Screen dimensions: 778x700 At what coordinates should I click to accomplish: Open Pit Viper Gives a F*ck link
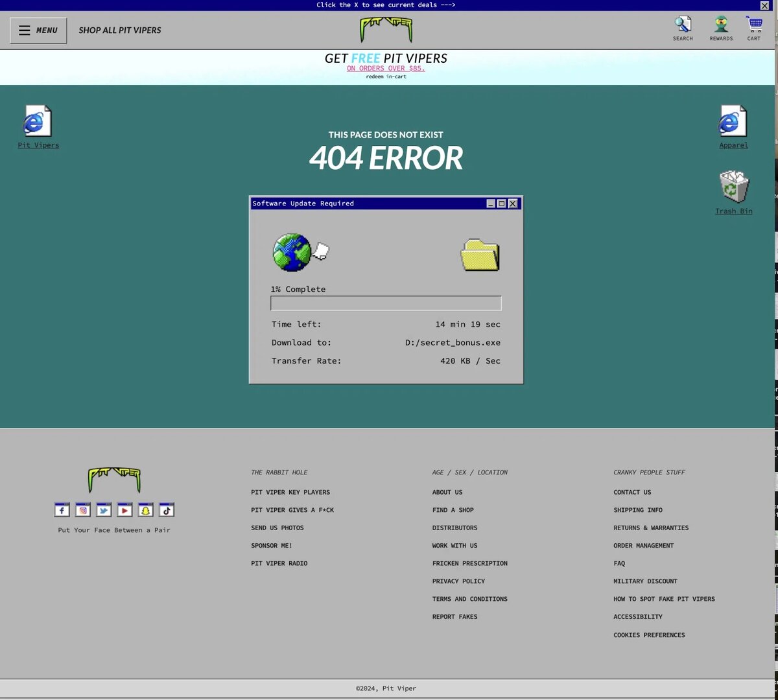292,510
